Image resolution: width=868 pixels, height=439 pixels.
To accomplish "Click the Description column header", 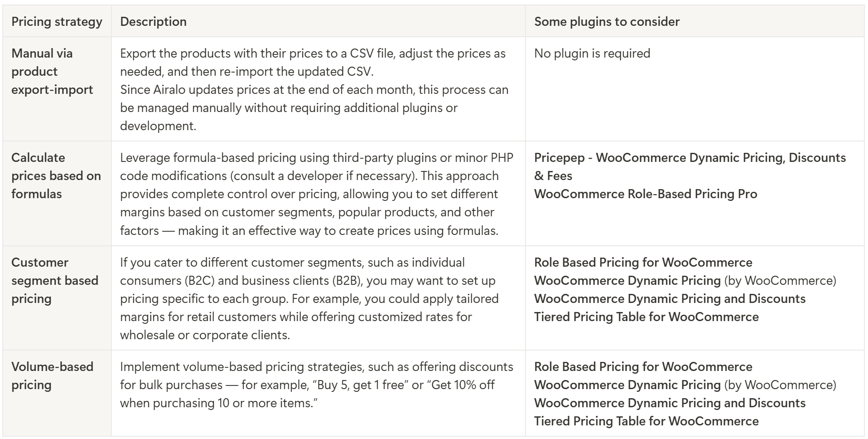I will coord(153,22).
